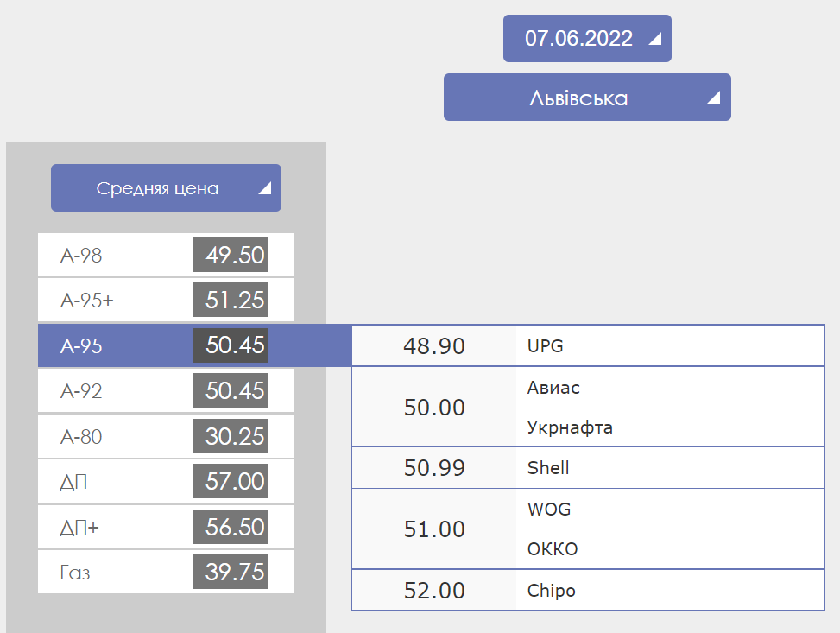
Task: Click the ОККО station name
Action: point(553,549)
